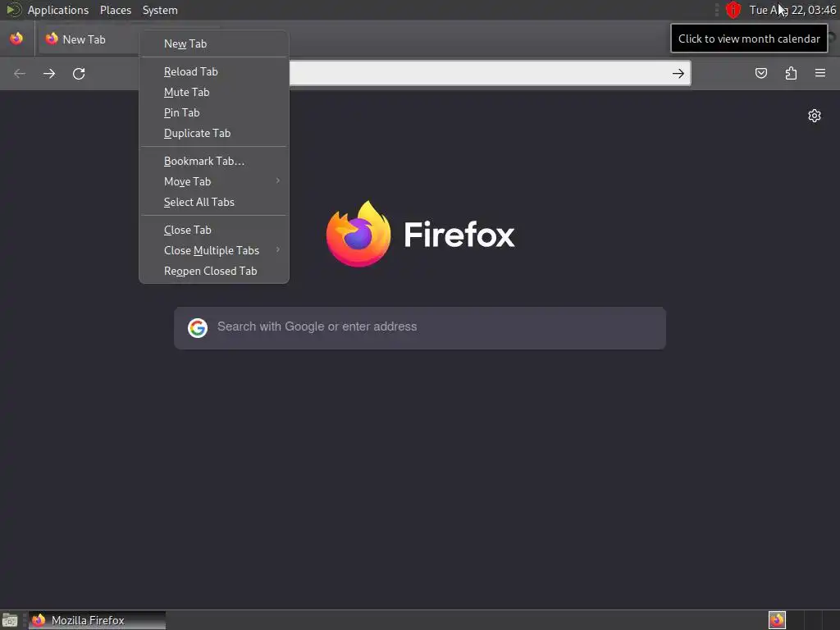
Task: Open the Applications panel menu
Action: [58, 10]
